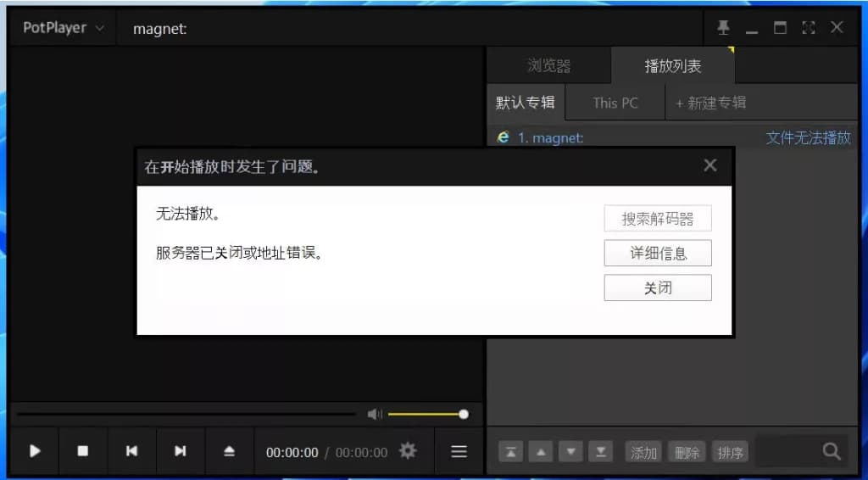This screenshot has width=868, height=480.
Task: Click the yellow volume slider
Action: click(x=424, y=414)
